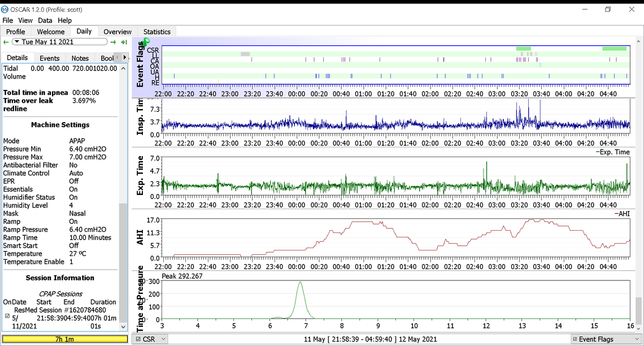Screen dimensions: 644x346
Task: Click the up arrow of the graphs scrollbar
Action: point(639,41)
